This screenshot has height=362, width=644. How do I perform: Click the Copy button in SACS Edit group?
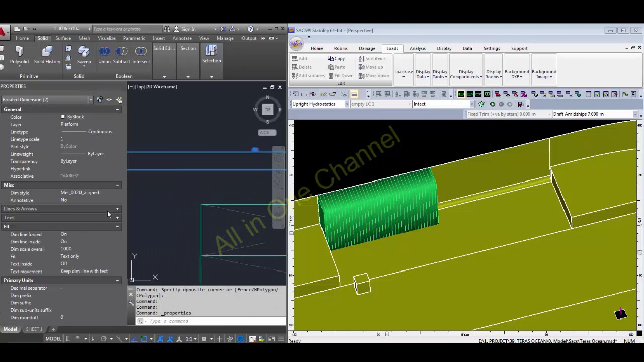336,59
